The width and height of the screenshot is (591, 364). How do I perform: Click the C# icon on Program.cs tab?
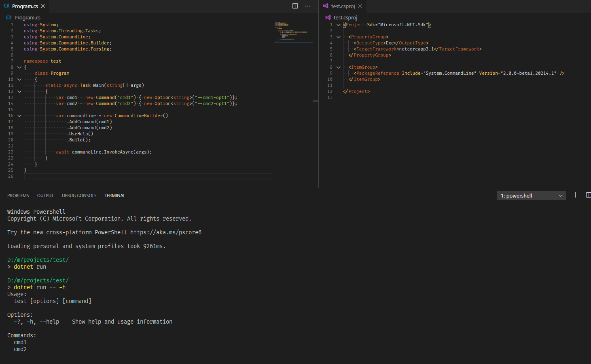pyautogui.click(x=7, y=6)
